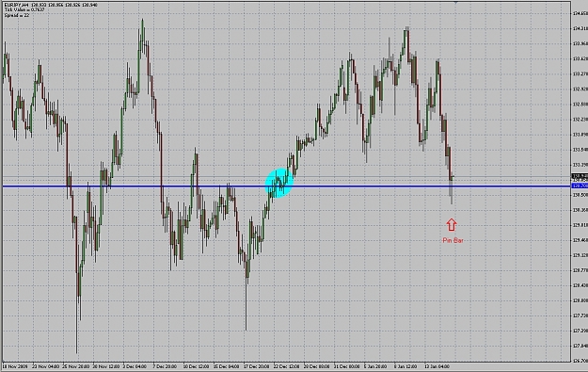The height and width of the screenshot is (372, 588).
Task: Click the 18 Nov 2009 date label
Action: (x=15, y=366)
